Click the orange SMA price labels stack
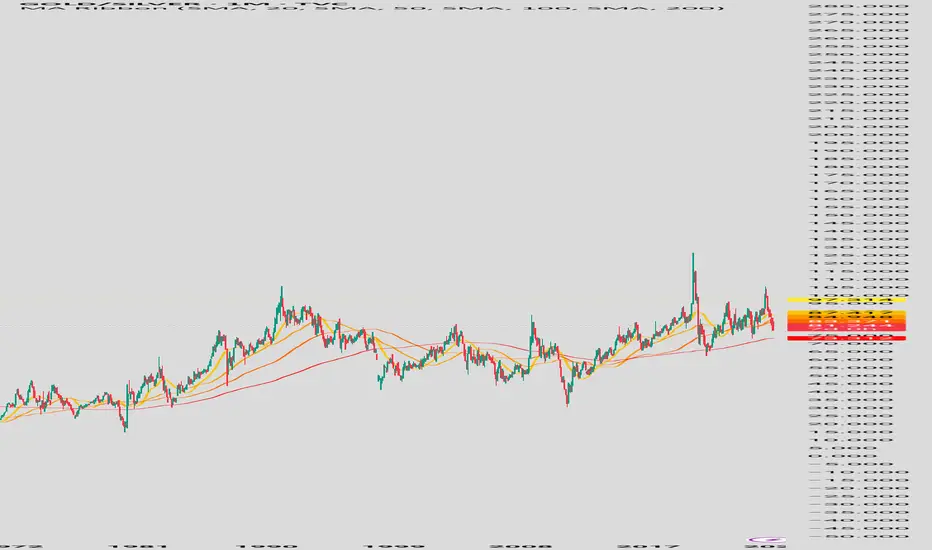The width and height of the screenshot is (932, 550). tap(846, 320)
